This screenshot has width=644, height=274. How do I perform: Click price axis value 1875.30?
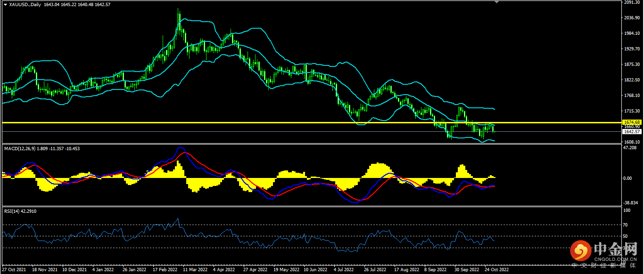[631, 64]
